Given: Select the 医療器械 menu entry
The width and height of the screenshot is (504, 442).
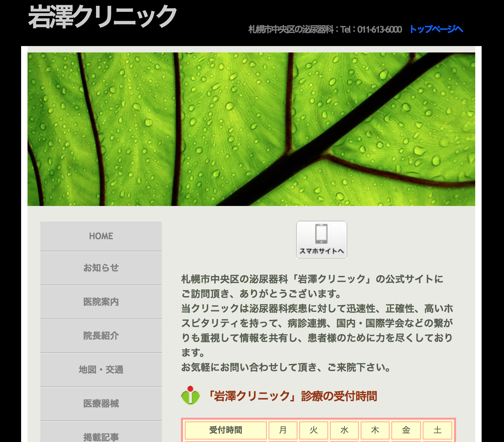Looking at the screenshot, I should 101,404.
